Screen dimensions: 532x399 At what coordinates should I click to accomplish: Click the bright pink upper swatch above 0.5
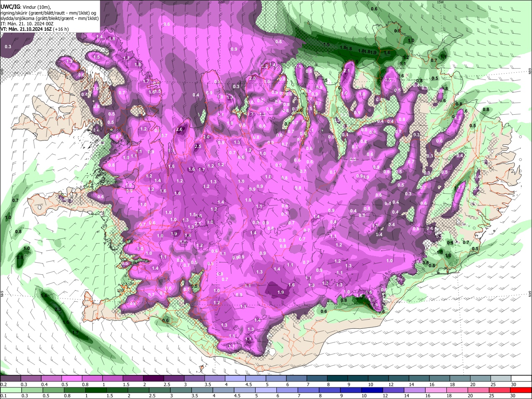tap(71, 379)
